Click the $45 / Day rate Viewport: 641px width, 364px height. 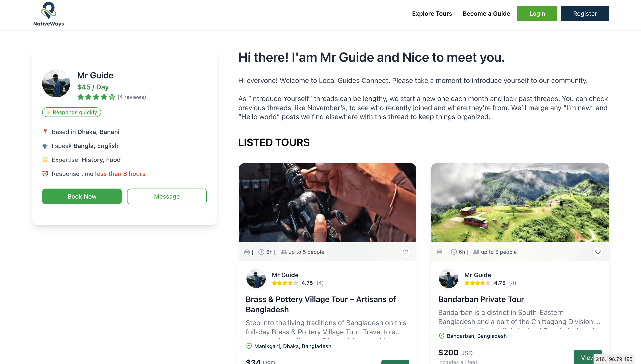(93, 87)
